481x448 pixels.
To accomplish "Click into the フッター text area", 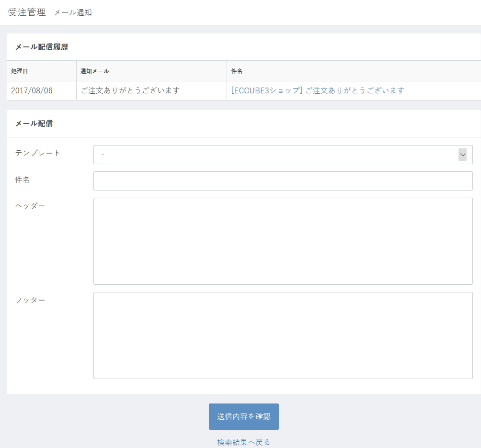I will pyautogui.click(x=283, y=336).
